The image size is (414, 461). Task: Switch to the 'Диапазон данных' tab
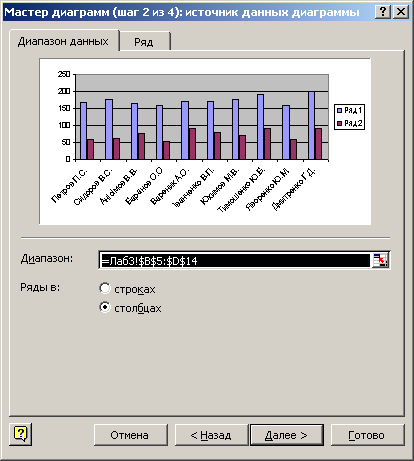(x=63, y=41)
